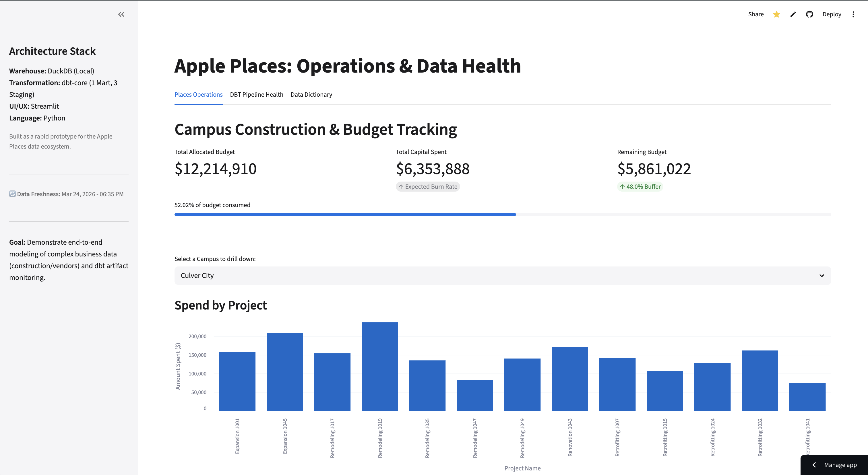
Task: Click the Remodeling 1019 bar
Action: pos(379,367)
